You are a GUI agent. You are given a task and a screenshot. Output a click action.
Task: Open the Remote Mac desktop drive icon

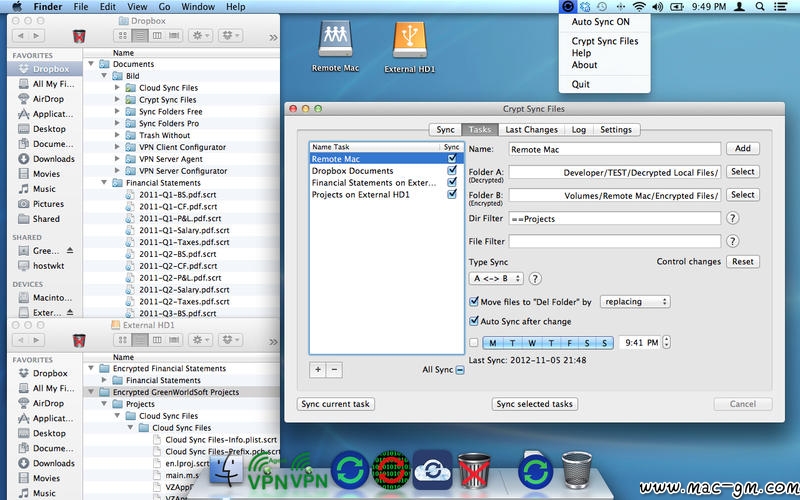coord(335,39)
